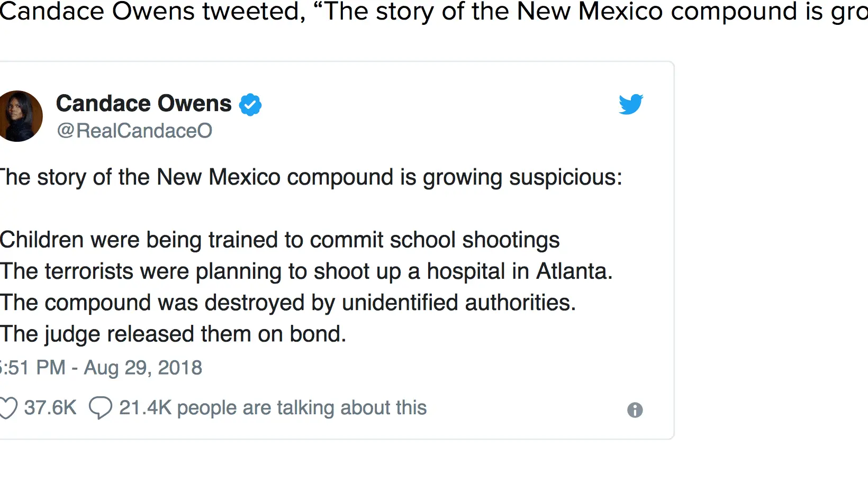Click the 5:51 PM time on the tweet
868x492 pixels.
click(32, 368)
